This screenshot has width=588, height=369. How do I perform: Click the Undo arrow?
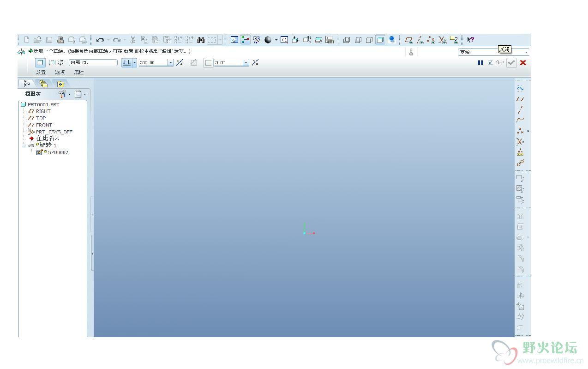tap(100, 40)
